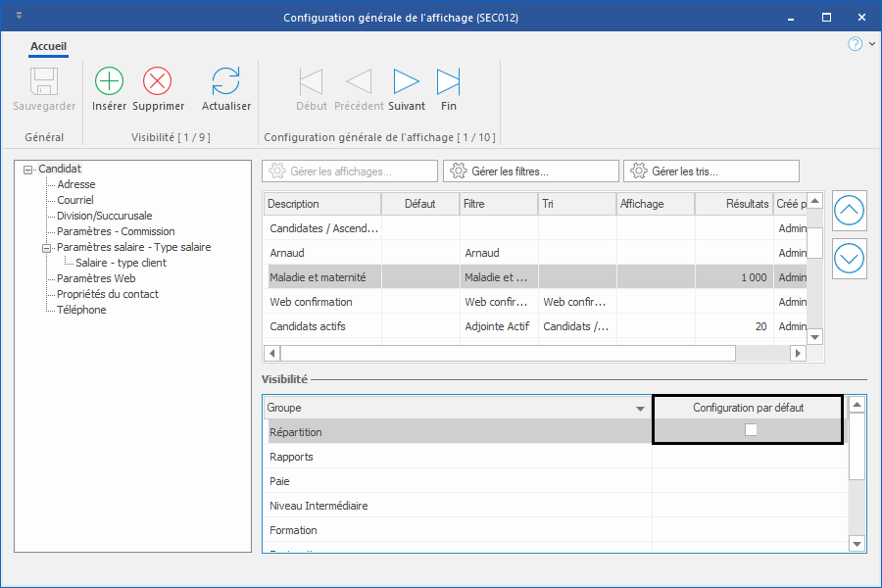Collapse Paramètres salaire - Type salaire node
Viewport: 882px width, 588px height.
coord(46,247)
